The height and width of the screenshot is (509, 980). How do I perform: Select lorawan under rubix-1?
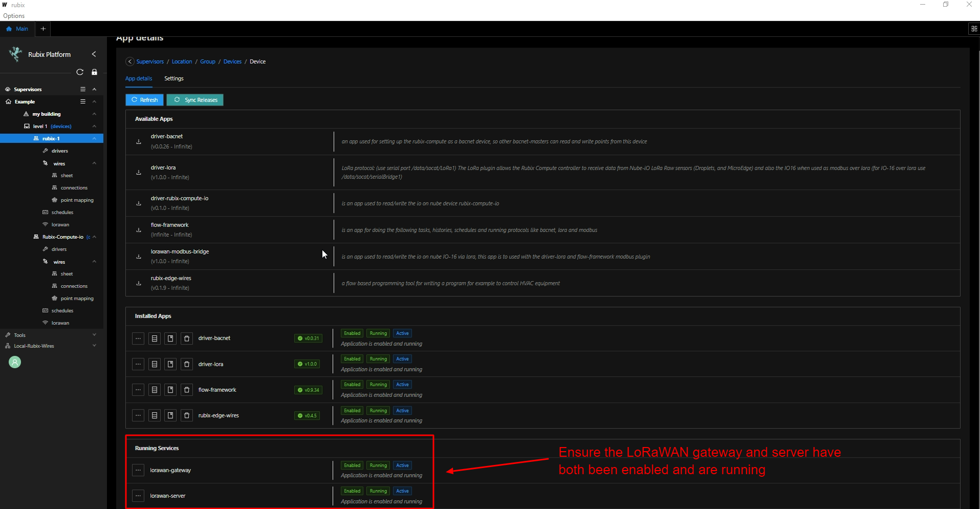point(60,225)
